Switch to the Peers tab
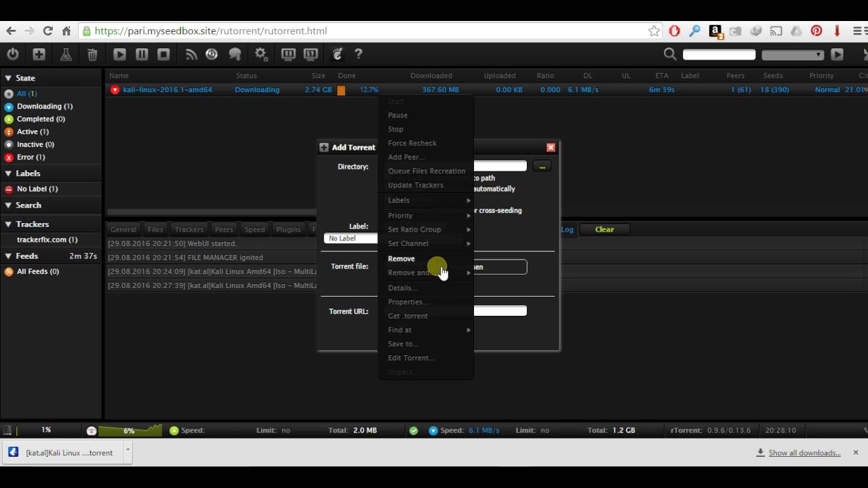868x488 pixels. pos(224,230)
